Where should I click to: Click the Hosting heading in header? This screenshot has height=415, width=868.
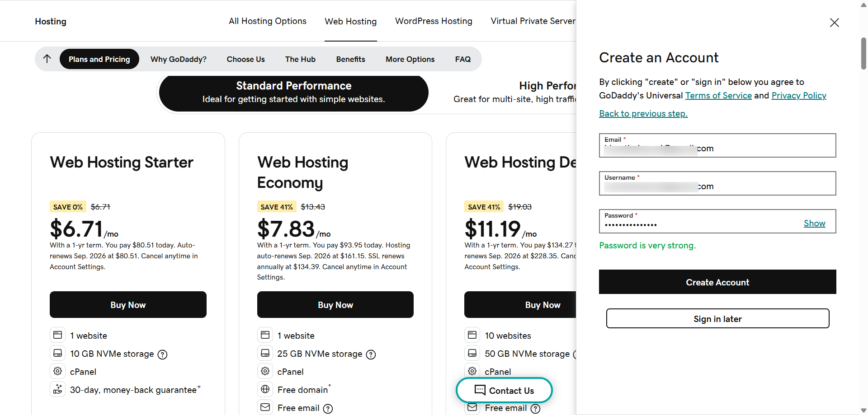coord(51,21)
